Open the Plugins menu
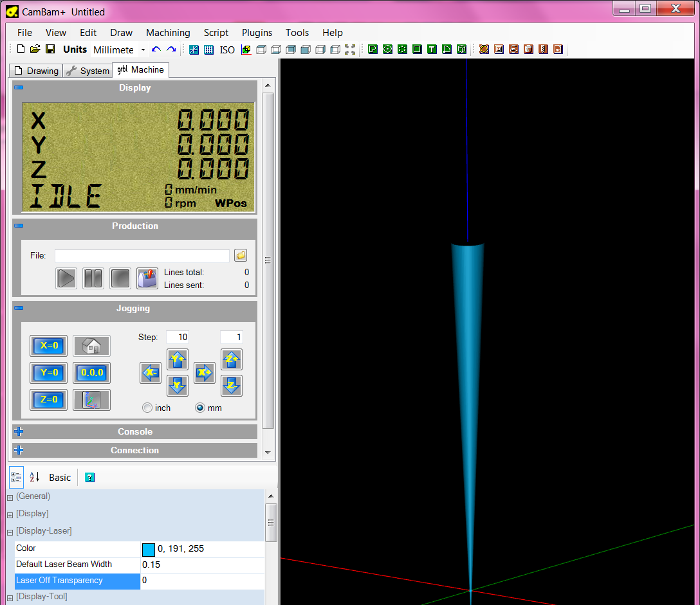 tap(257, 33)
